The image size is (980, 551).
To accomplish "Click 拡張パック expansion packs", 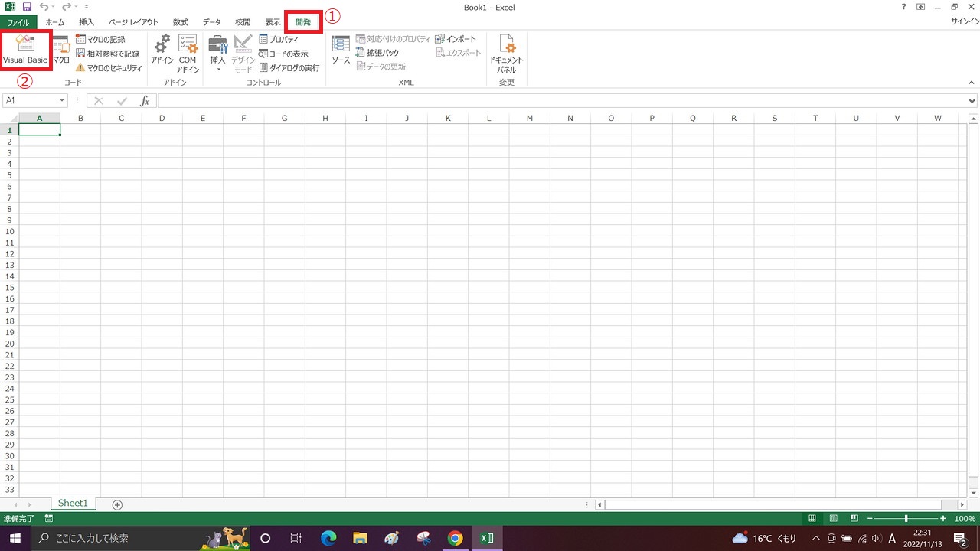I will pyautogui.click(x=377, y=53).
